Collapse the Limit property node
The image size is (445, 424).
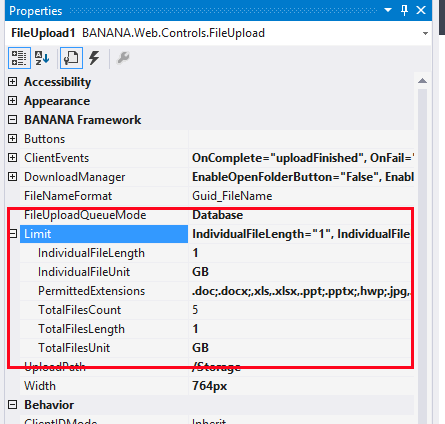pos(13,234)
